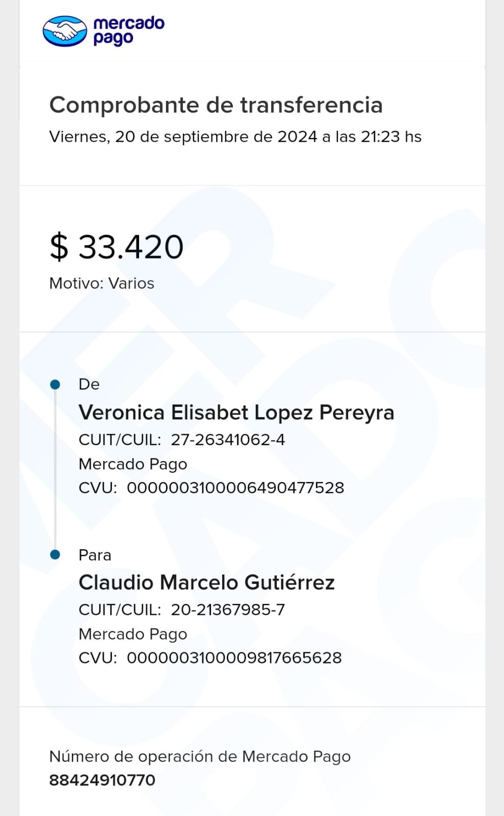Select recipient name Claudio Marcelo Gutiérrez

pyautogui.click(x=206, y=582)
